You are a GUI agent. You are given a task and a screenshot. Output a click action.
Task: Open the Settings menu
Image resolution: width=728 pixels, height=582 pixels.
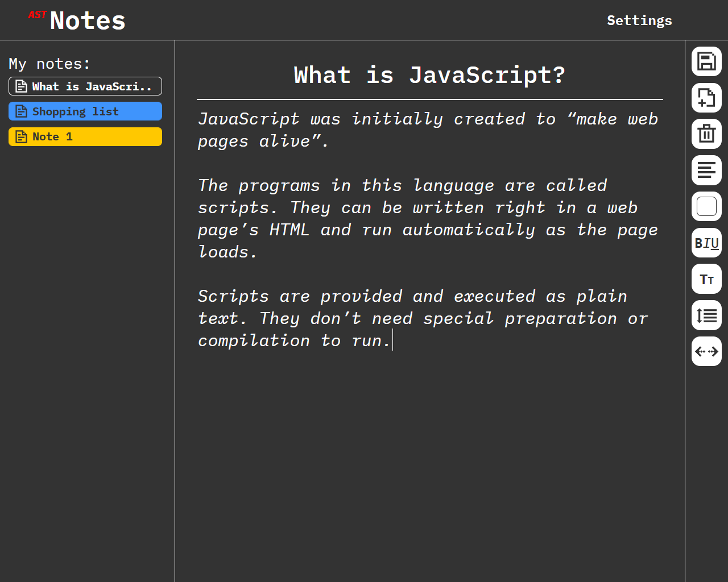pos(639,20)
